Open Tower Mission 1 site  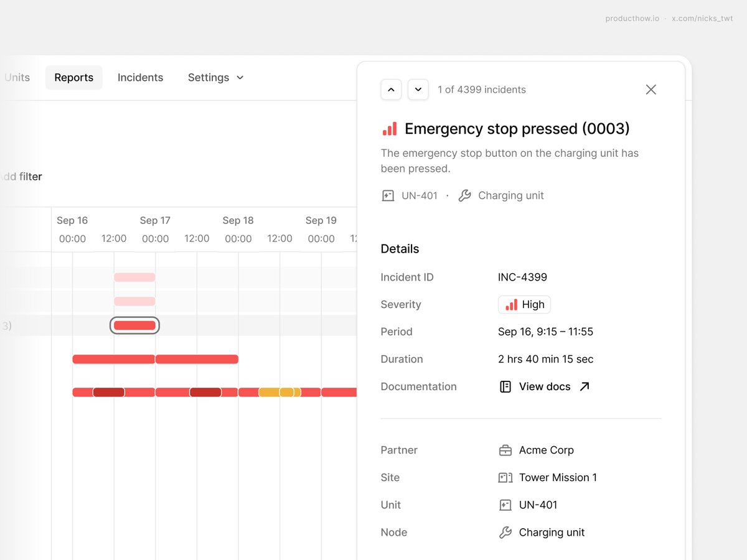[x=558, y=477]
